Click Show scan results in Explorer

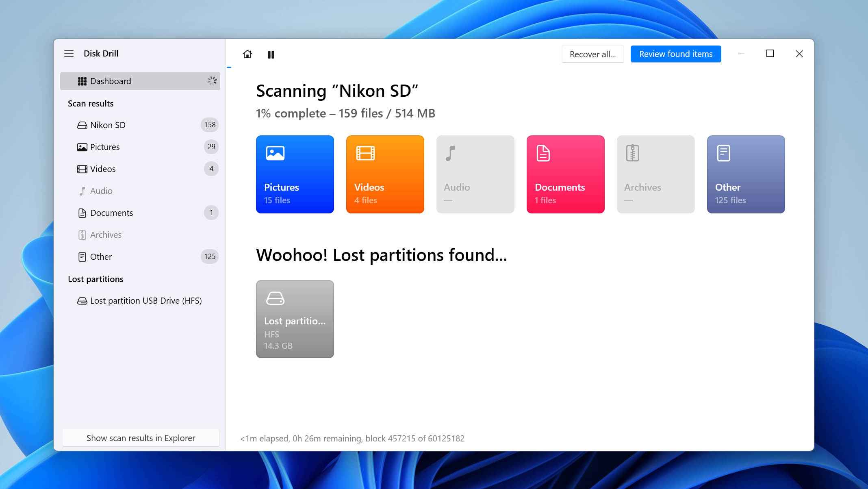pos(141,438)
